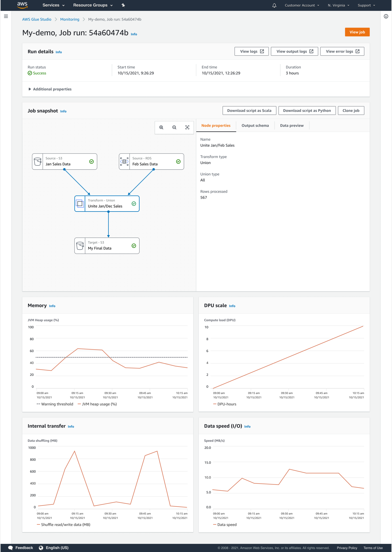
Task: Open the Resource Groups dropdown
Action: click(x=93, y=5)
